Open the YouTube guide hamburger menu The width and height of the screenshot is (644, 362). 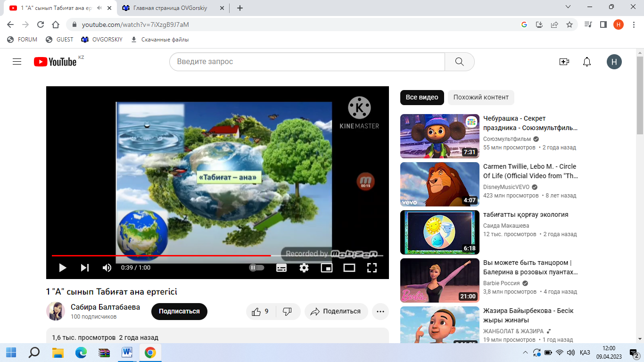[x=17, y=62]
